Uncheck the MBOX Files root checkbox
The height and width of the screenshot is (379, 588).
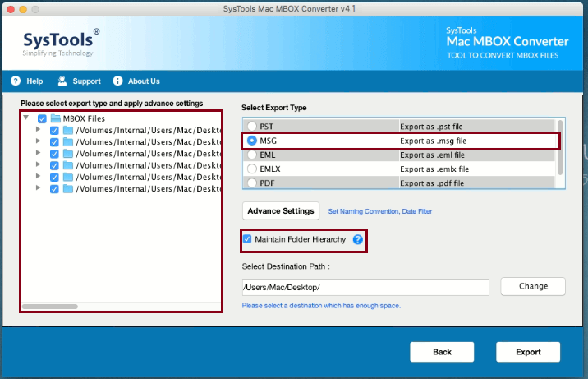pos(42,119)
